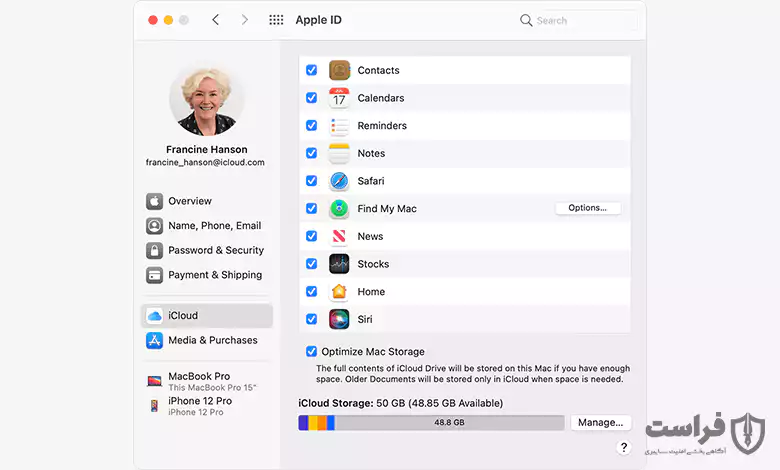
Task: Toggle the Reminders checkbox
Action: click(311, 125)
